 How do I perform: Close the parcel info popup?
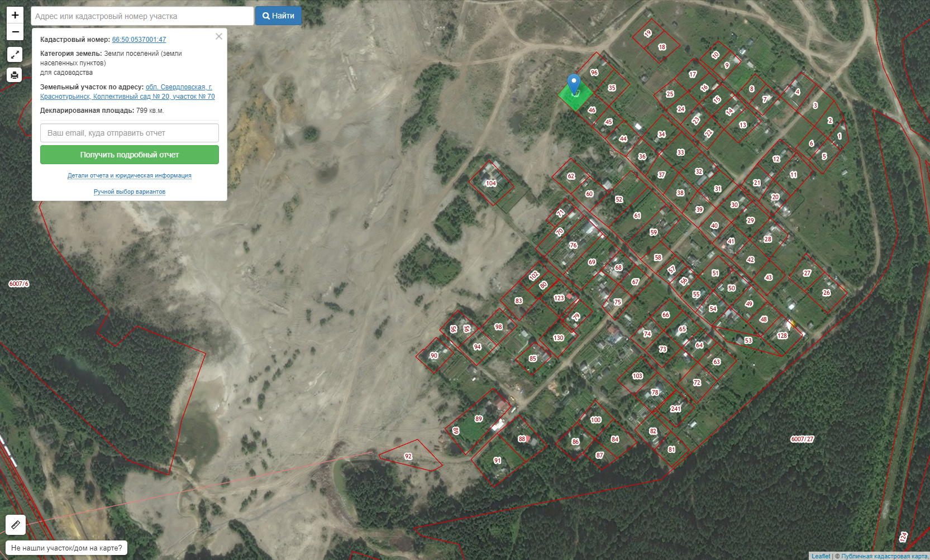coord(219,36)
